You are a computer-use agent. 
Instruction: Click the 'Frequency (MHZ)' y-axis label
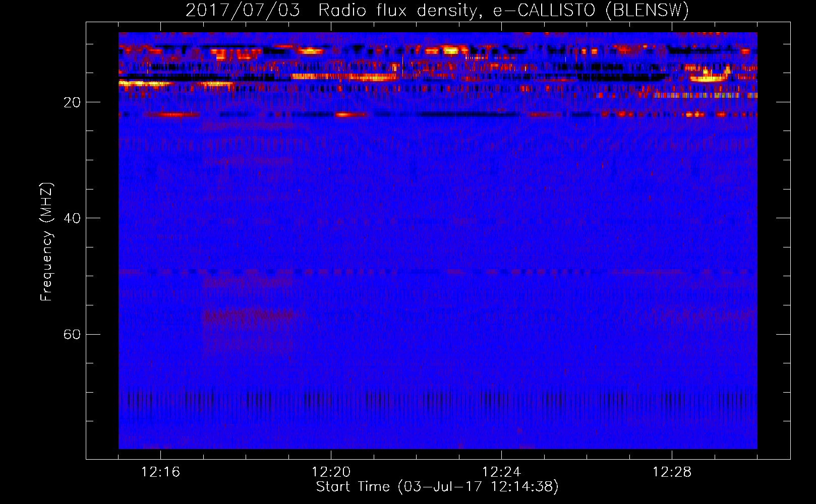click(x=46, y=242)
